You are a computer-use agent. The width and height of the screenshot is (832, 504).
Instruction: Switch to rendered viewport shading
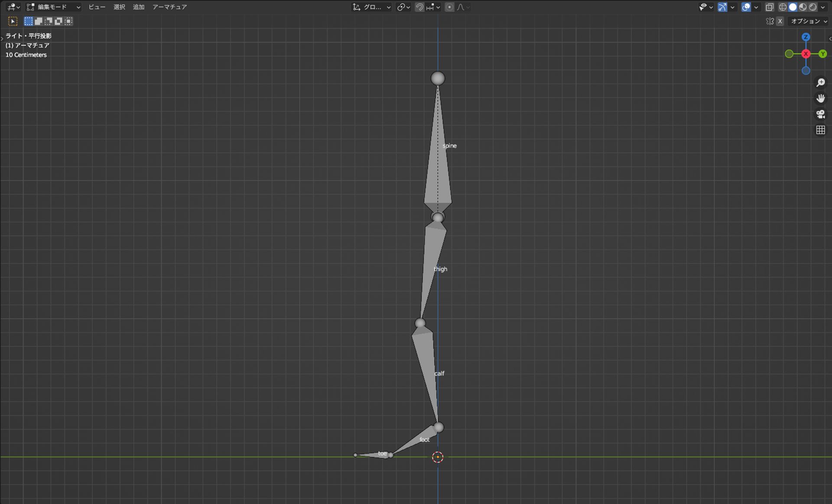pos(813,7)
